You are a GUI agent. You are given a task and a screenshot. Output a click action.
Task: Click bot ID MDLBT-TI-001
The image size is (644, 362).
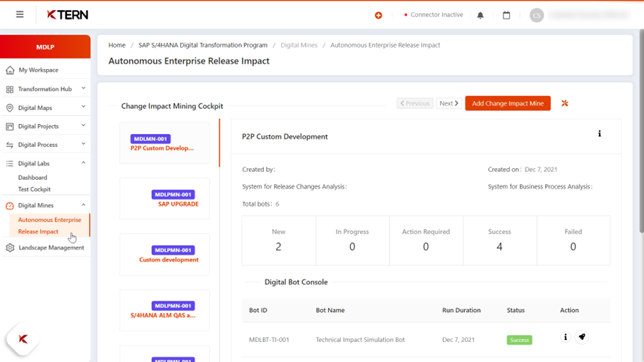click(x=269, y=340)
